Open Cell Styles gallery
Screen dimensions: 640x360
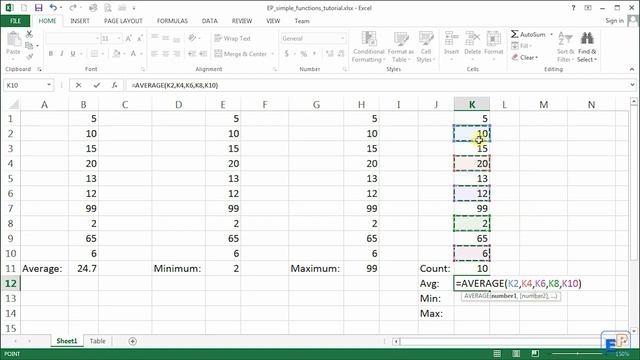[426, 47]
